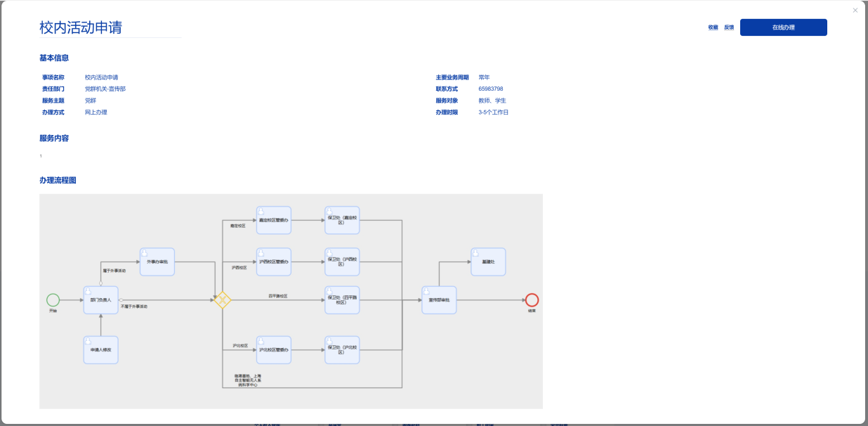The image size is (868, 426).
Task: Click the 在线办理 button
Action: 783,27
